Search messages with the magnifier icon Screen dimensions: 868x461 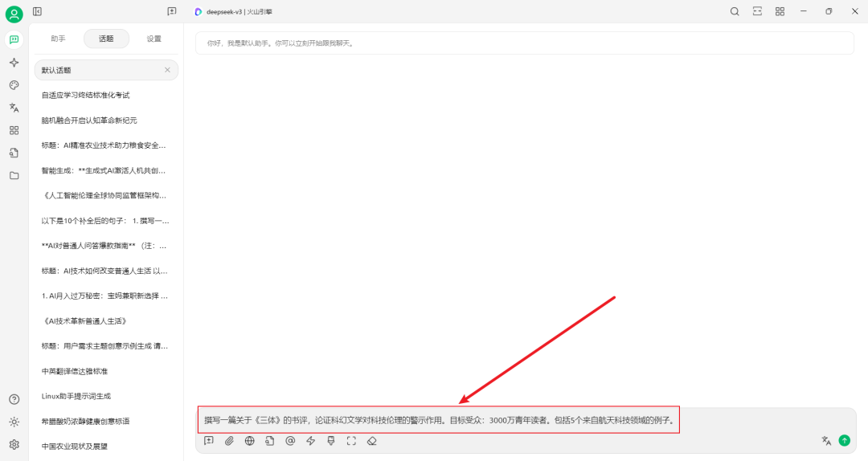735,11
